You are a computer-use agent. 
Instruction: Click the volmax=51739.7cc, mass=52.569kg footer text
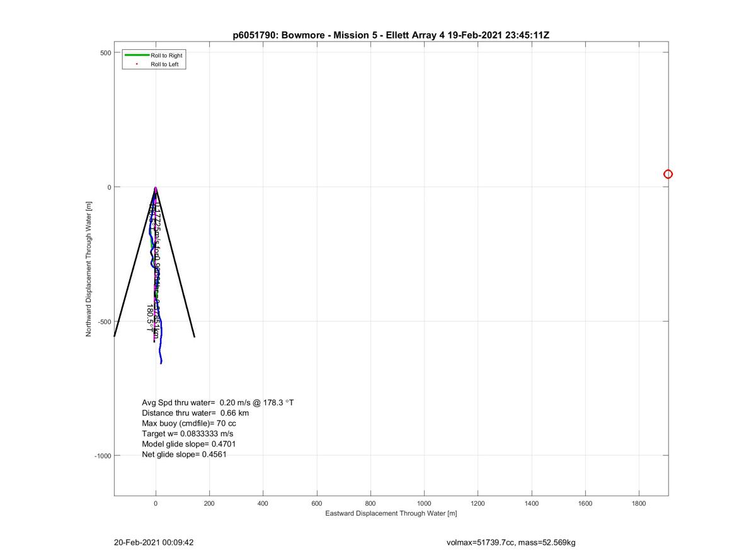510,542
